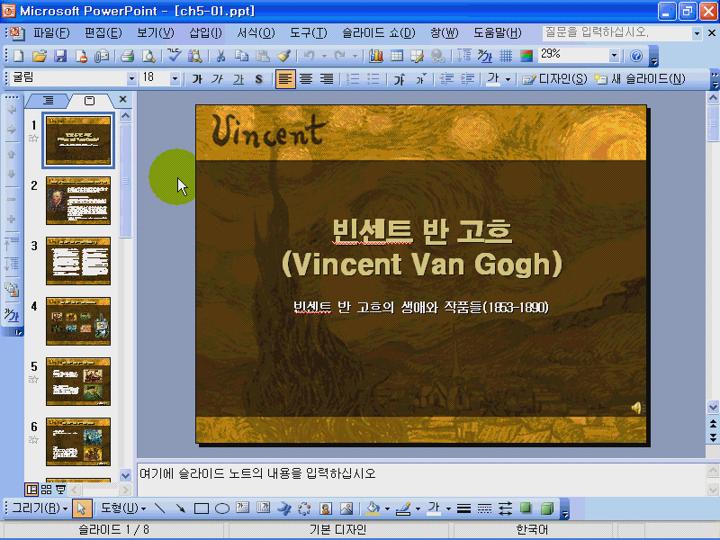
Task: Open the font name 굴림 dropdown
Action: point(131,79)
